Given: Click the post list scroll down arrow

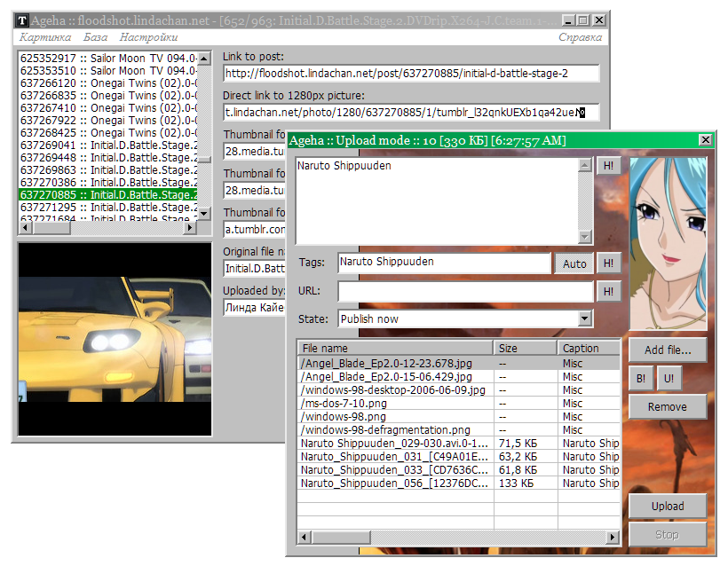Looking at the screenshot, I should pos(204,214).
